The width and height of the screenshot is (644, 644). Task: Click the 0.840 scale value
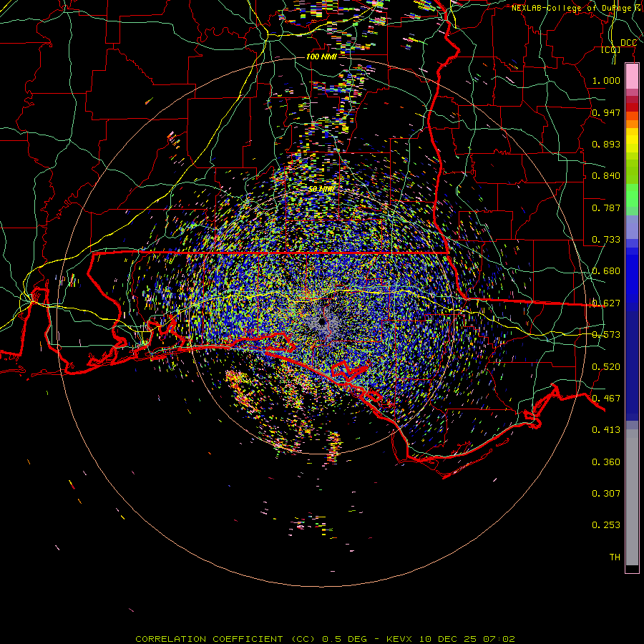tap(606, 176)
